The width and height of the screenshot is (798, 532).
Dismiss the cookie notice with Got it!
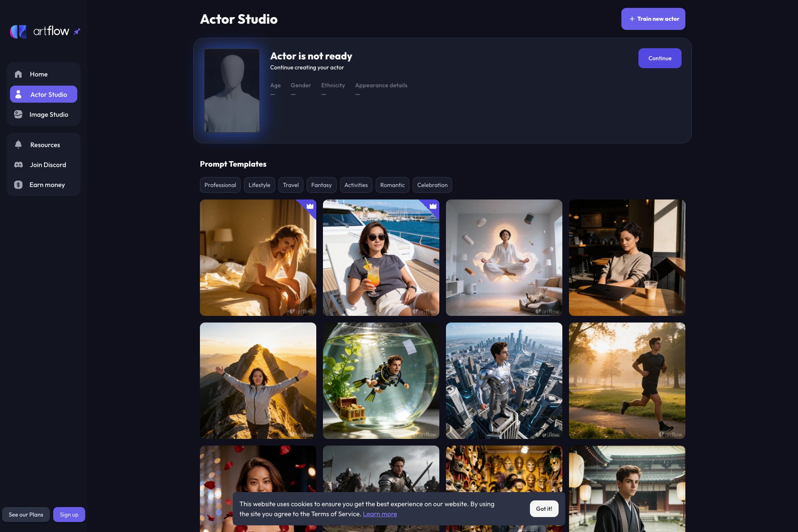(544, 508)
